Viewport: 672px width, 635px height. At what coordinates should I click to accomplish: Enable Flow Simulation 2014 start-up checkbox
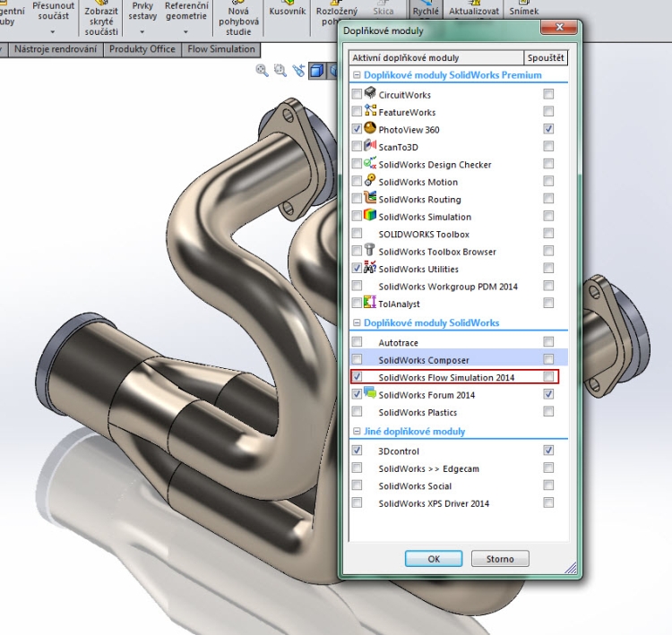548,377
